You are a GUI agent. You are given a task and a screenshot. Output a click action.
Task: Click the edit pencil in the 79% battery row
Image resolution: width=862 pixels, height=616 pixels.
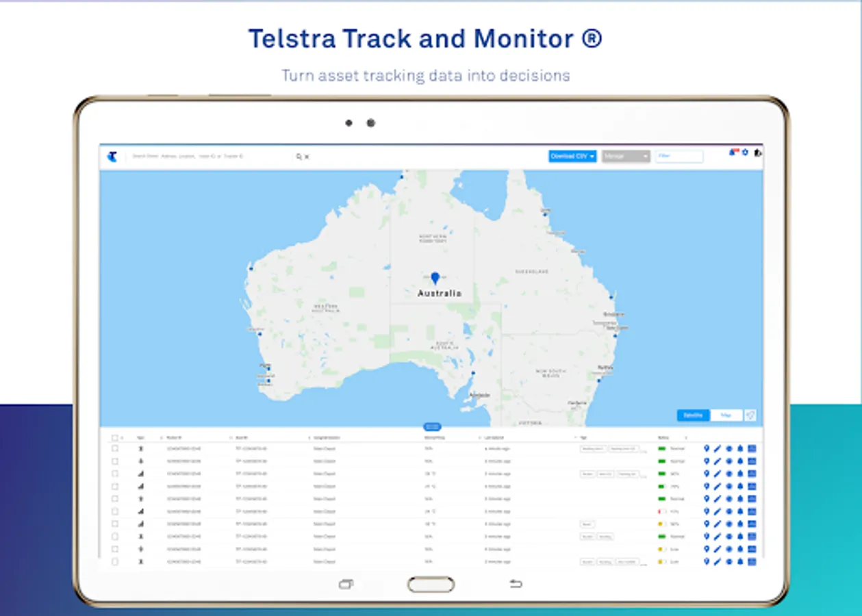[x=718, y=486]
